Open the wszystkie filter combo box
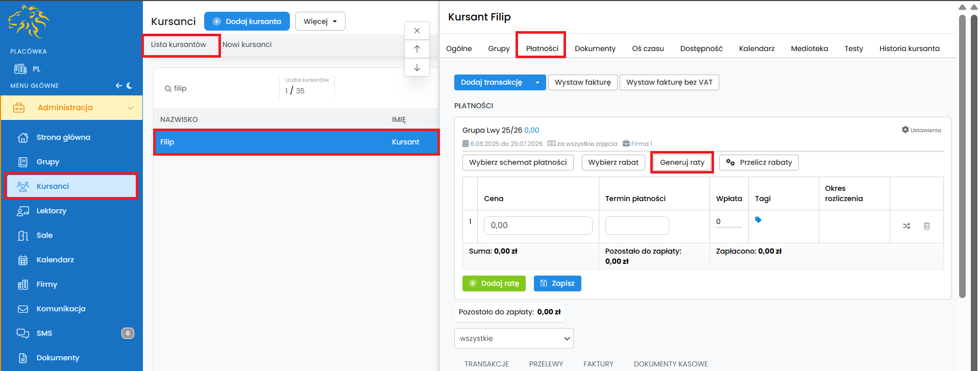The image size is (980, 371). tap(513, 338)
